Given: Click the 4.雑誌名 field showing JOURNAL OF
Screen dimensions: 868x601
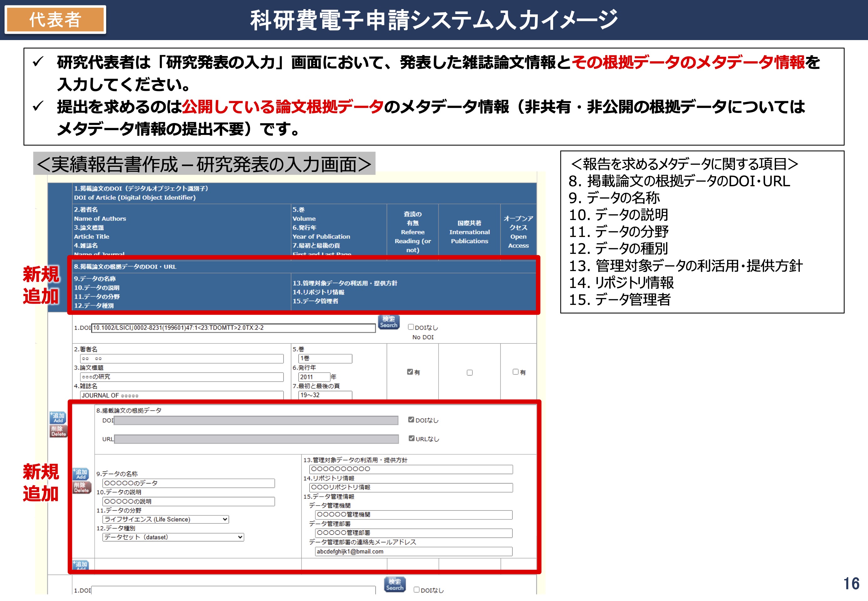Looking at the screenshot, I should click(182, 395).
